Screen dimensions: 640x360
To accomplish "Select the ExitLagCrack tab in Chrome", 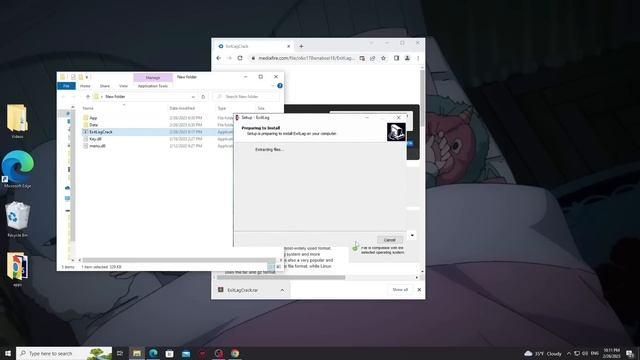I will coord(254,47).
